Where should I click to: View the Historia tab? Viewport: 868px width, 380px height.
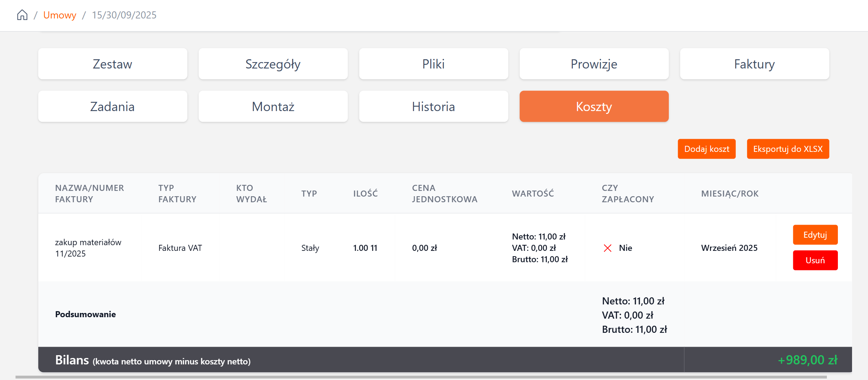point(433,106)
